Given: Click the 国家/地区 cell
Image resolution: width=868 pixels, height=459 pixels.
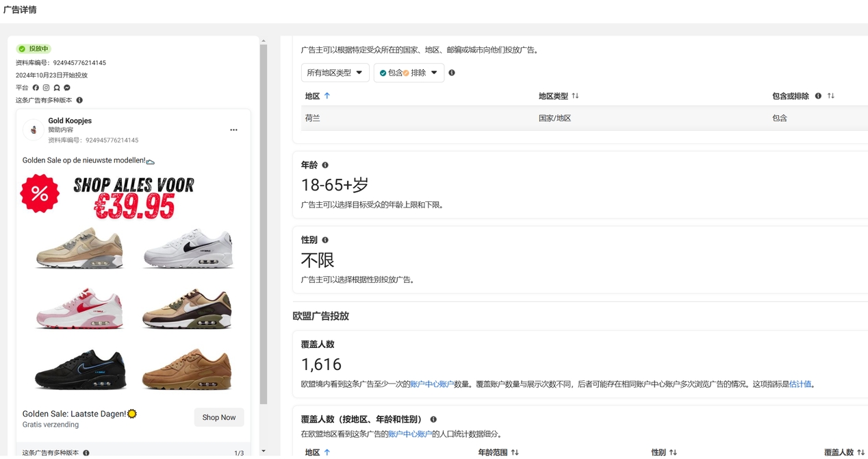Looking at the screenshot, I should (555, 118).
